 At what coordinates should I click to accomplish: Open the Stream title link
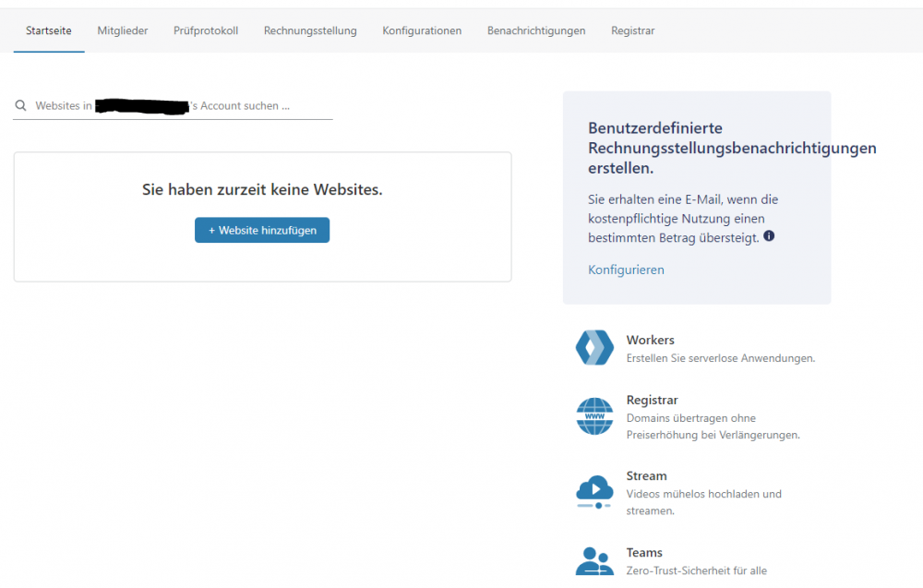(646, 476)
